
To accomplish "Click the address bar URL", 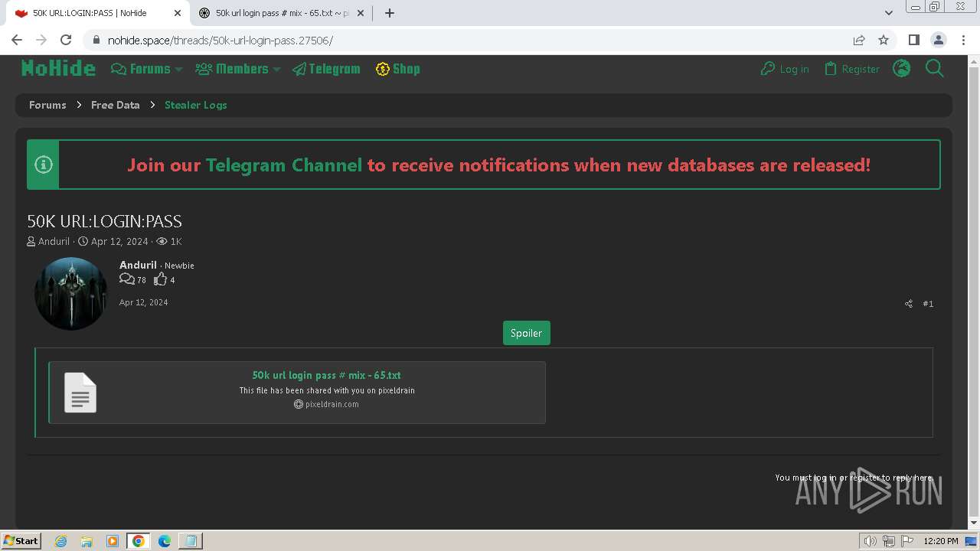I will (220, 40).
